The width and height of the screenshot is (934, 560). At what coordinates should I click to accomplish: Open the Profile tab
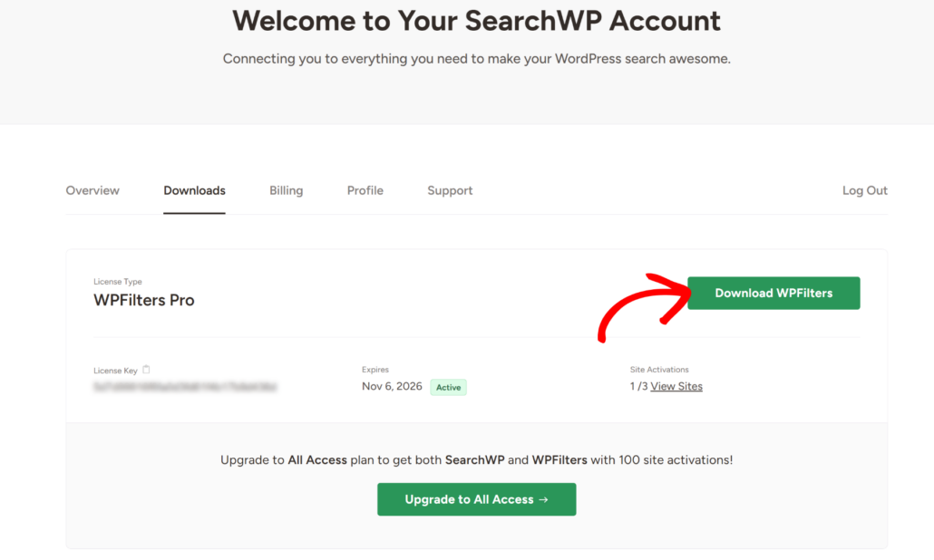click(365, 190)
